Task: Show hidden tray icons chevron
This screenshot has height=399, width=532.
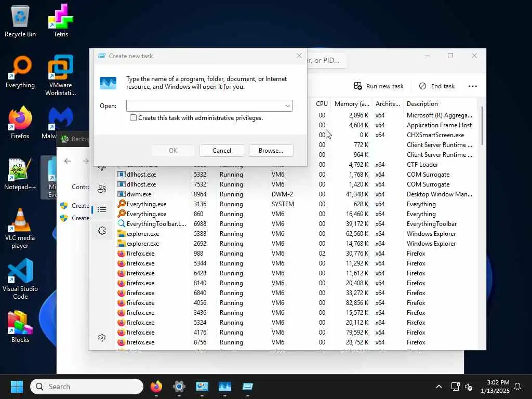Action: coord(438,387)
